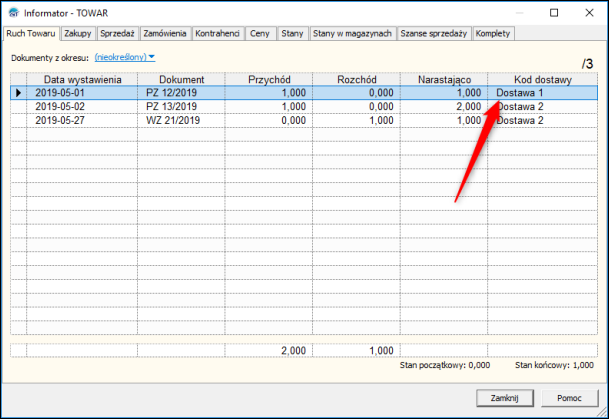Click the /3 record counter
This screenshot has width=609, height=419.
(x=588, y=64)
